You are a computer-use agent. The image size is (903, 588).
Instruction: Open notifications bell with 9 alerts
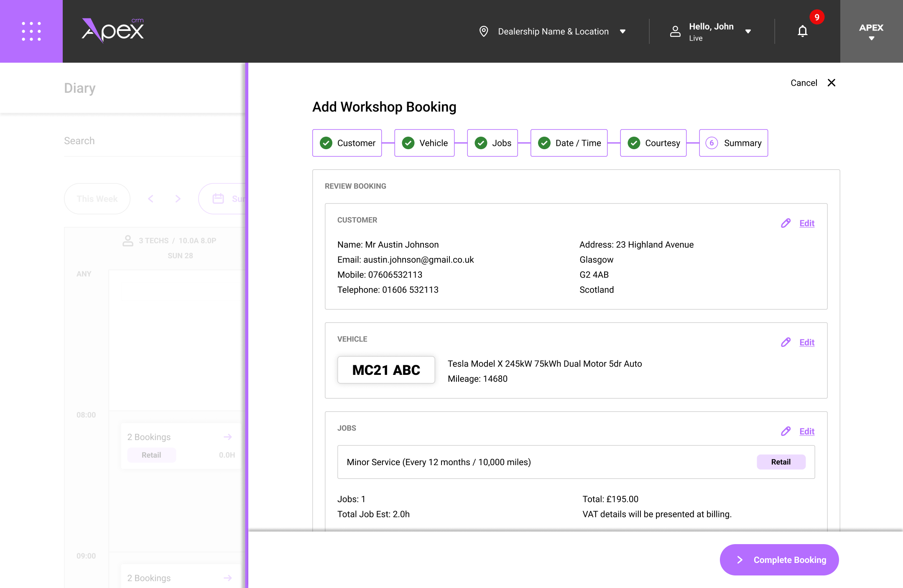pyautogui.click(x=802, y=31)
